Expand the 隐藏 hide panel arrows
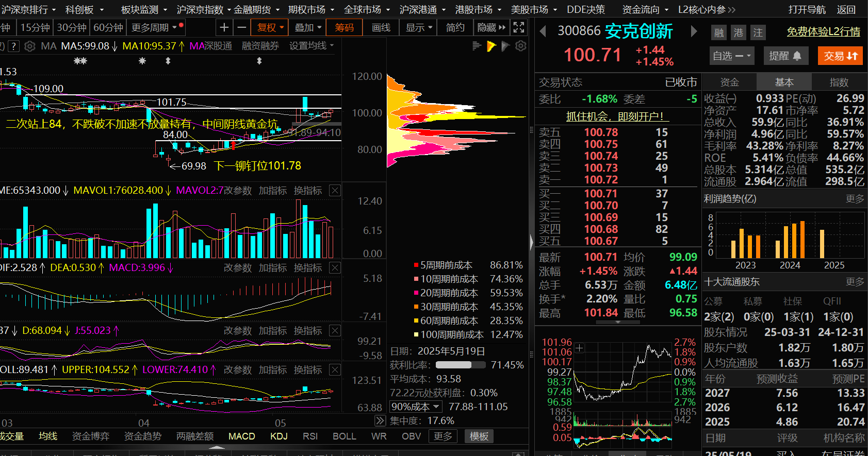The width and height of the screenshot is (868, 456). click(x=492, y=27)
